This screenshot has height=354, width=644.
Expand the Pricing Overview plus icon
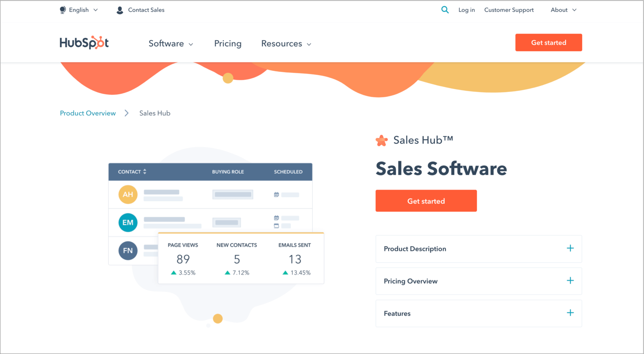[x=570, y=281]
